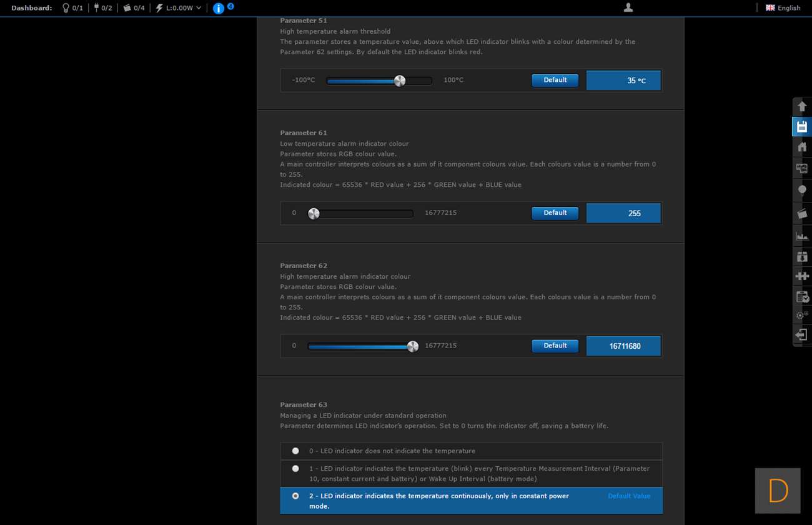This screenshot has height=525, width=812.
Task: Click the Parameter 51 temperature slider handle
Action: click(x=400, y=81)
